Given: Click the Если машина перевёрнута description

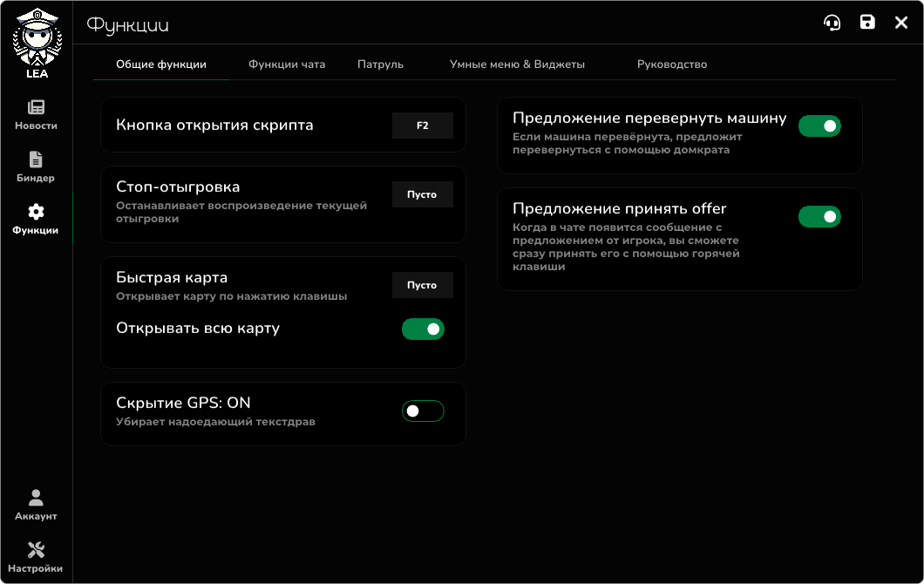Looking at the screenshot, I should 628,143.
